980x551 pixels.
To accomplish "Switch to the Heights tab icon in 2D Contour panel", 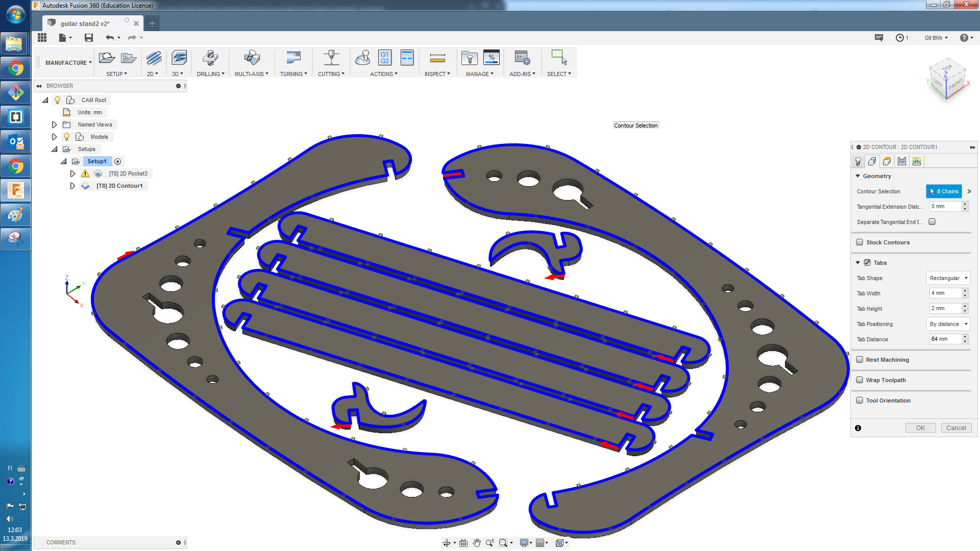I will point(887,161).
